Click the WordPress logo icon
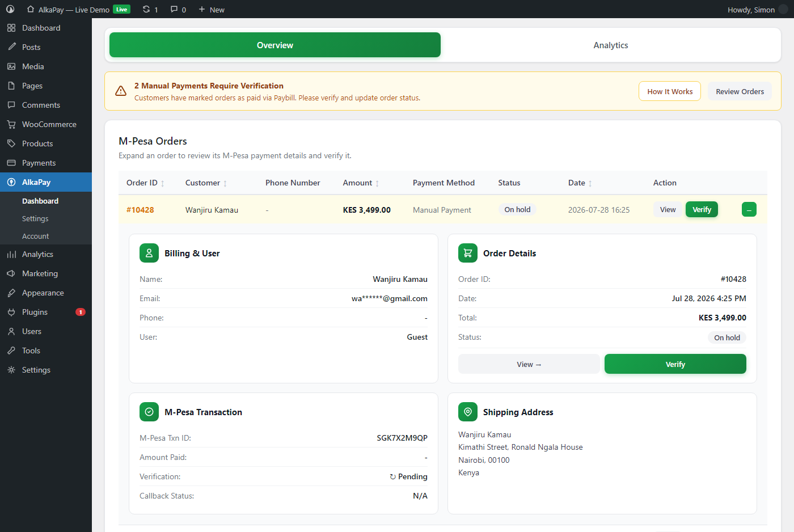 coord(10,9)
